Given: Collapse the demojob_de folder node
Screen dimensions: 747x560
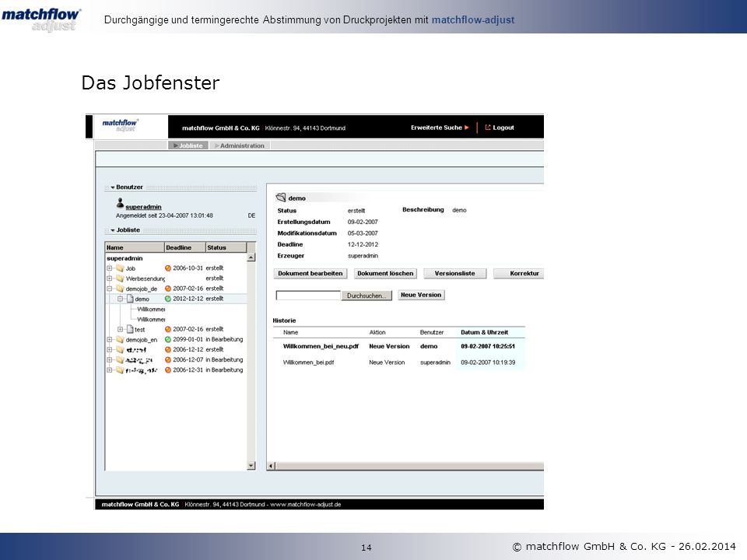Looking at the screenshot, I should click(110, 289).
